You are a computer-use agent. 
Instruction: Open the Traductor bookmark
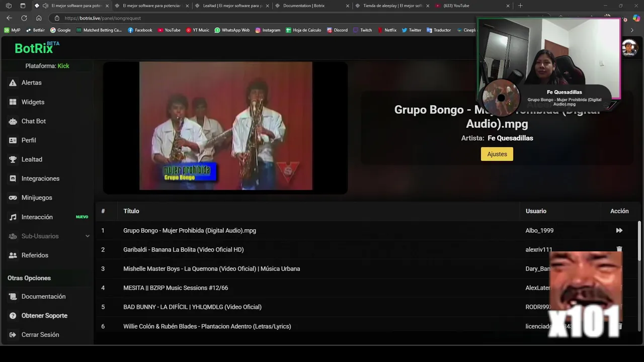click(439, 30)
